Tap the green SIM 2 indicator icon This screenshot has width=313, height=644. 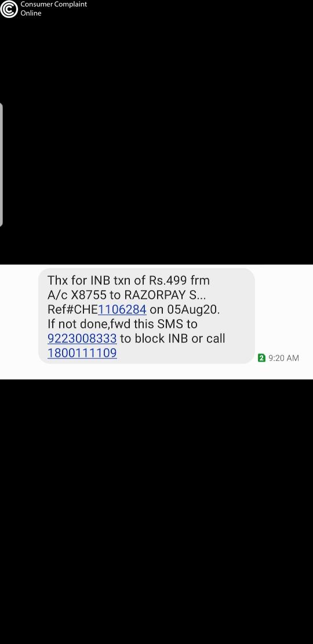tap(262, 358)
